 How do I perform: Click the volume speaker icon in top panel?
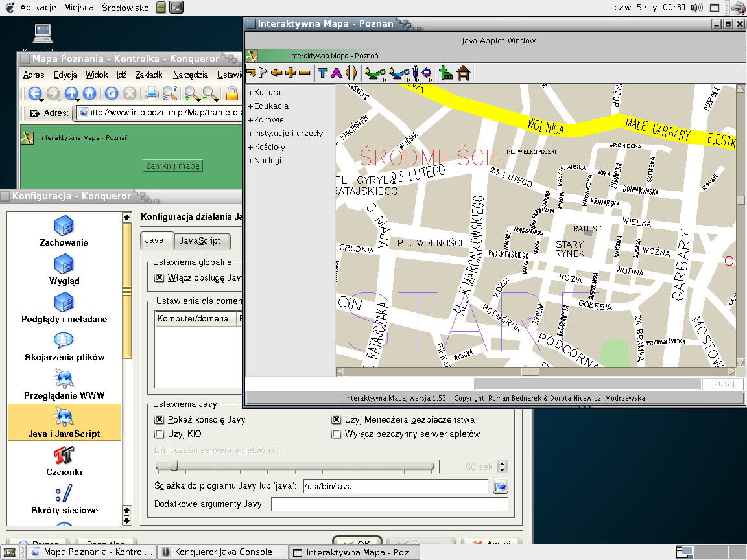click(697, 7)
